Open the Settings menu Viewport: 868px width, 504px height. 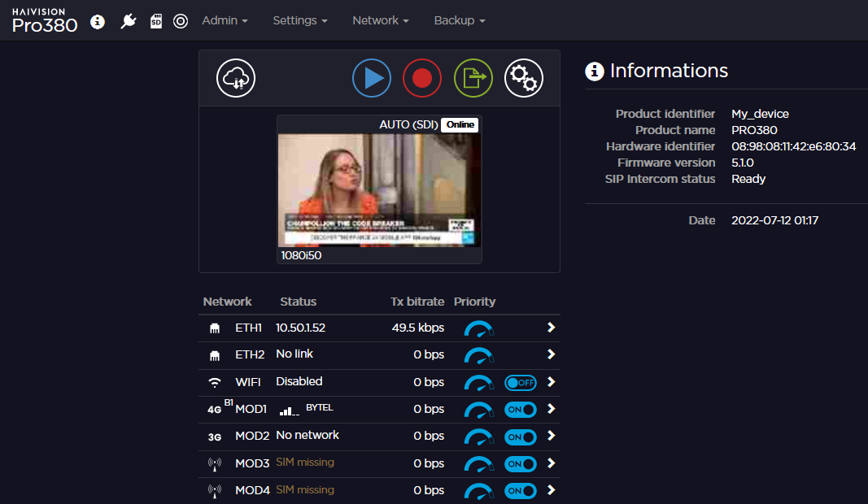[x=299, y=20]
